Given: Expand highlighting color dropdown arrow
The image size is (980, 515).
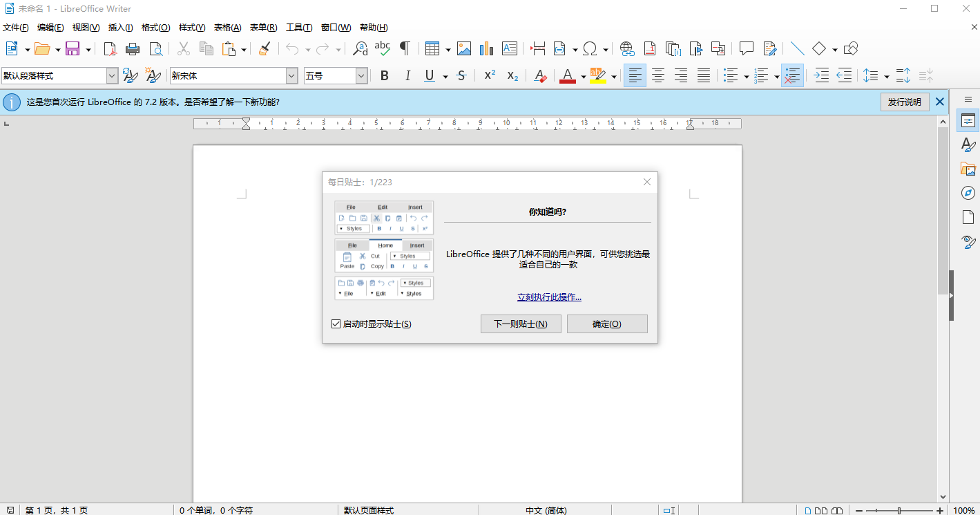Looking at the screenshot, I should coord(613,77).
